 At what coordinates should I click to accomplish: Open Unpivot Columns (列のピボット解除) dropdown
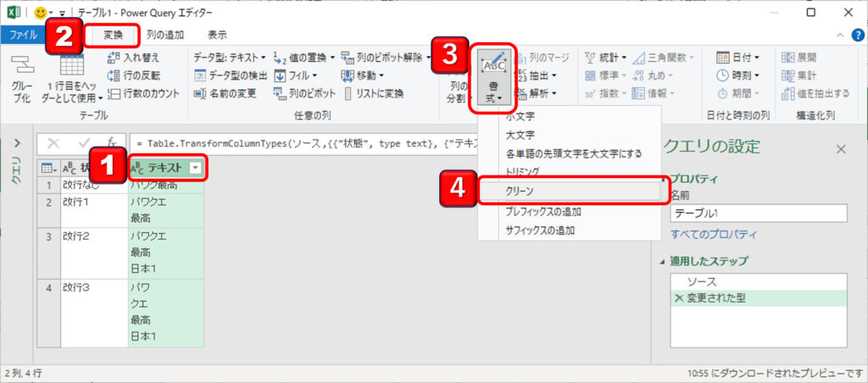coord(387,58)
